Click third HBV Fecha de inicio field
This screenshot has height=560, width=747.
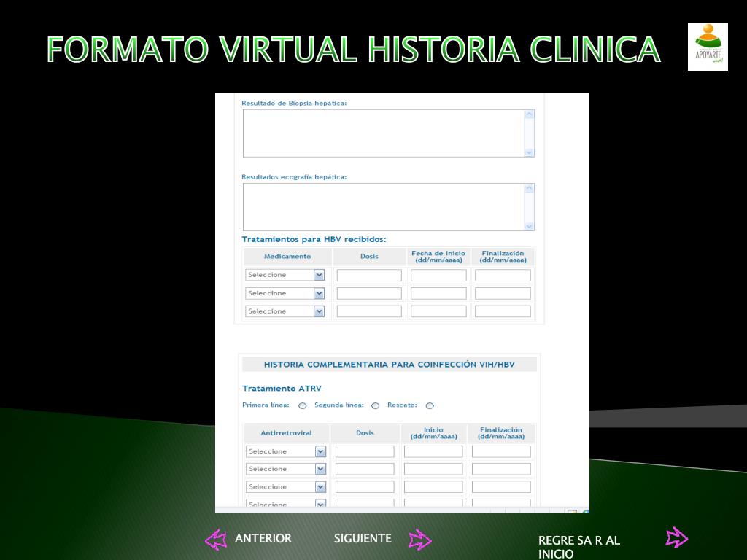pos(438,311)
